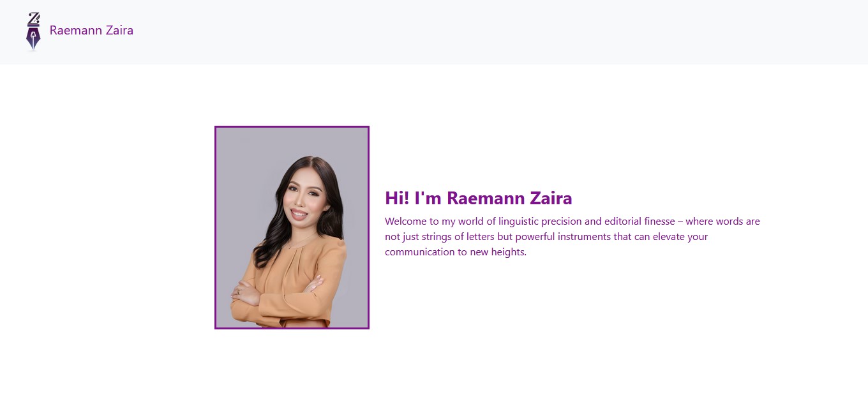Click the portrait photo of Raemann Zaira
Screen dimensions: 868x413
tap(292, 227)
